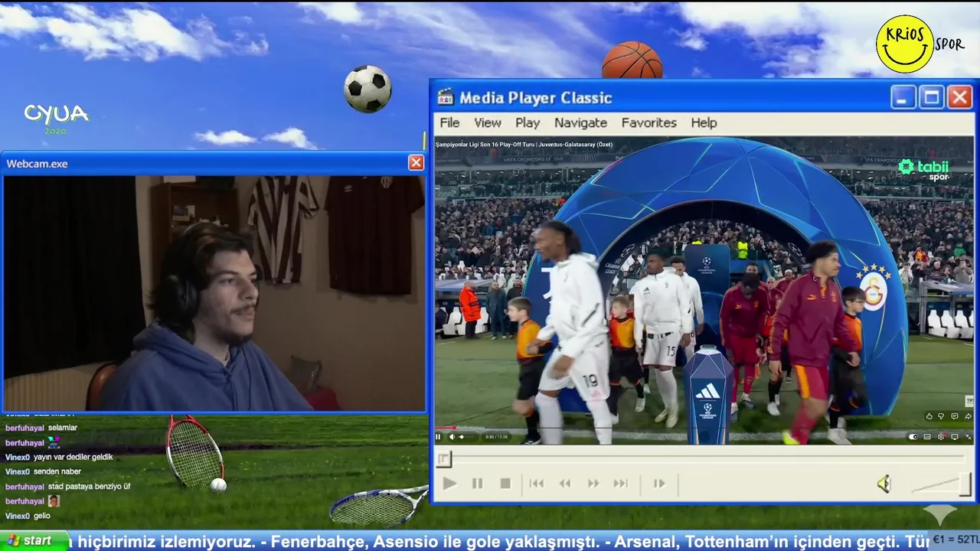Open comments via speech bubble icon

click(x=955, y=416)
